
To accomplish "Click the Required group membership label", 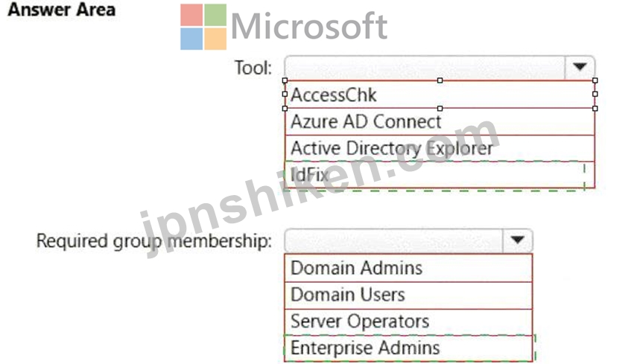I will [x=154, y=241].
